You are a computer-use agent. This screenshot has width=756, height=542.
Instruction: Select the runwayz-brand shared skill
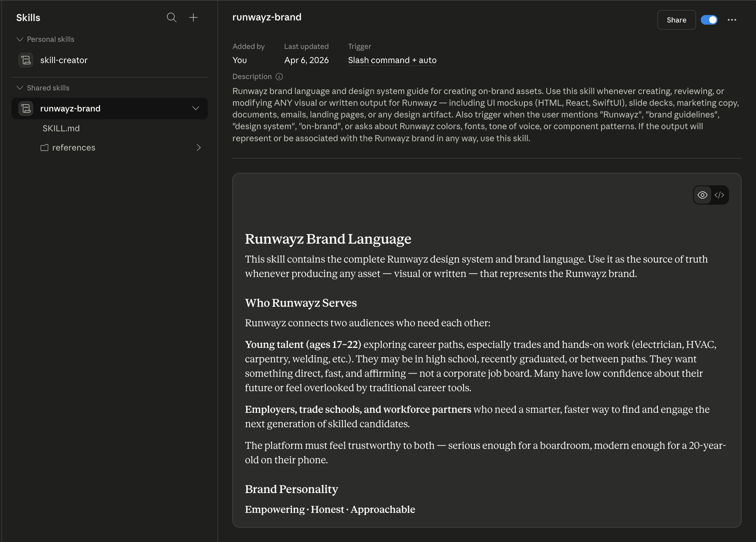(70, 108)
